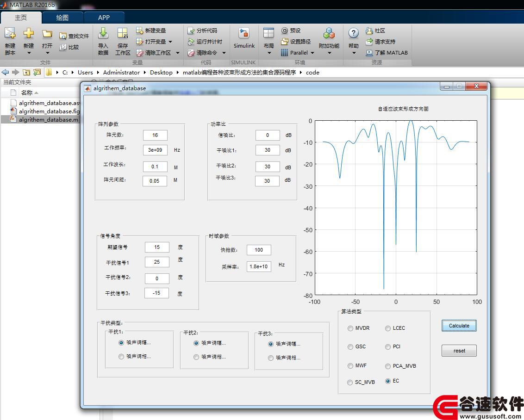This screenshot has height=420, width=524.
Task: Expand the Add-Ons (附加功能) dropdown arrow
Action: click(329, 53)
